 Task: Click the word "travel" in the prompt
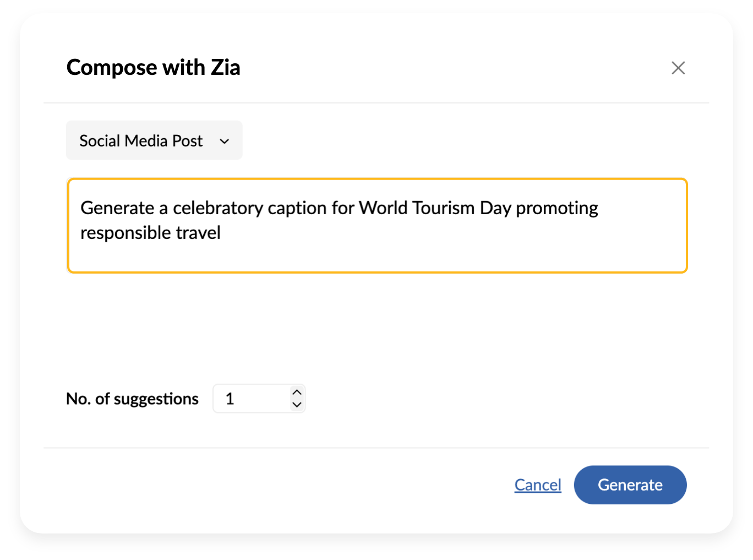coord(198,233)
